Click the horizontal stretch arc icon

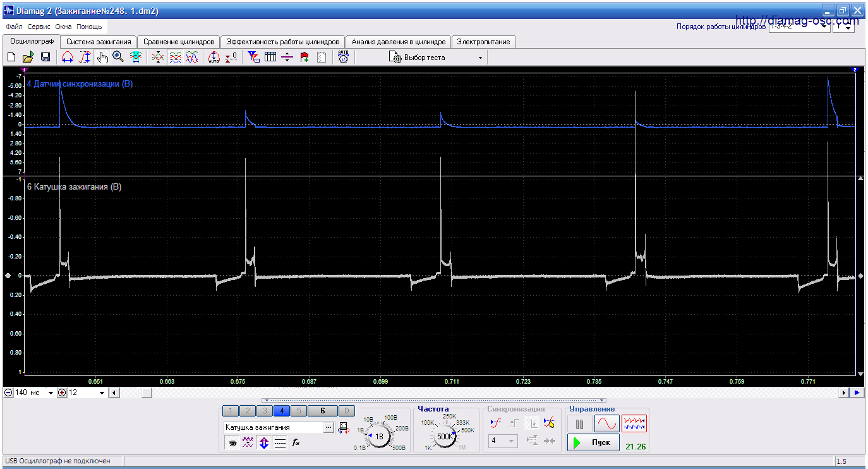[x=68, y=58]
